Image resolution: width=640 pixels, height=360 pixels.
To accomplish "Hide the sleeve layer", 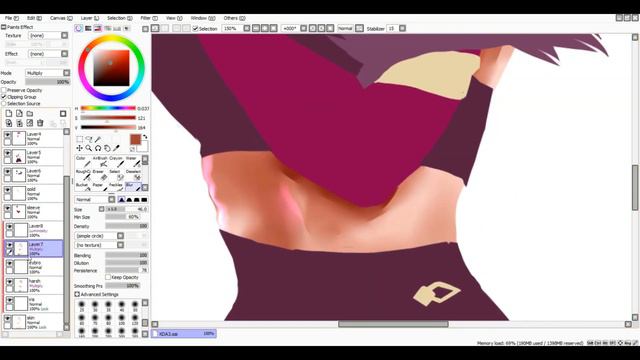I will (7, 209).
